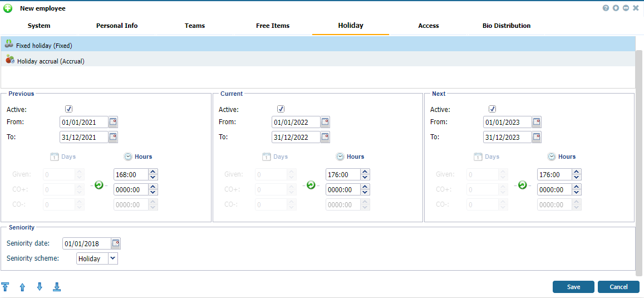Click green convert arrow in Next section

click(x=522, y=185)
